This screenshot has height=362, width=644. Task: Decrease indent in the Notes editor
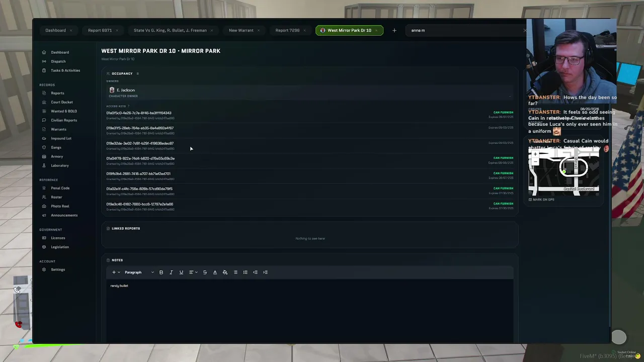pos(256,273)
